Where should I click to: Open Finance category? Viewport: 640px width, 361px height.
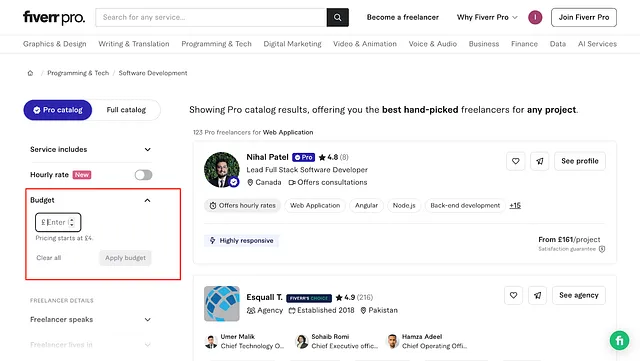pos(524,44)
